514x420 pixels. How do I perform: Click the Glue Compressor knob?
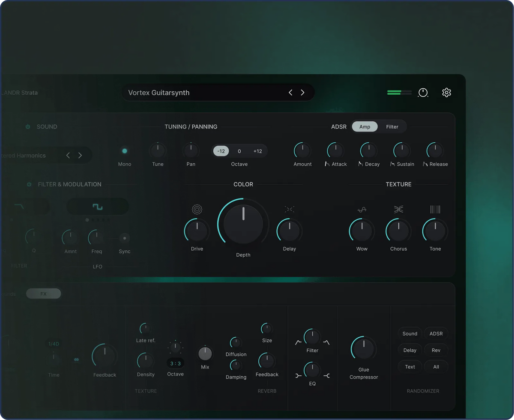[x=364, y=349]
